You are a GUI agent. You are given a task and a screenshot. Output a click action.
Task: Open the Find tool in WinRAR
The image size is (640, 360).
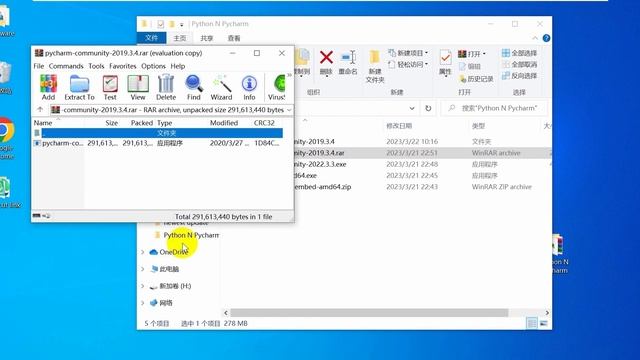click(x=193, y=87)
